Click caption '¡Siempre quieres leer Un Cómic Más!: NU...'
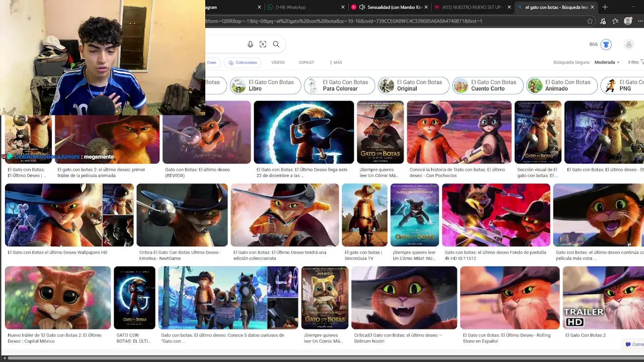Screen dimensions: 644x362 [414, 255]
